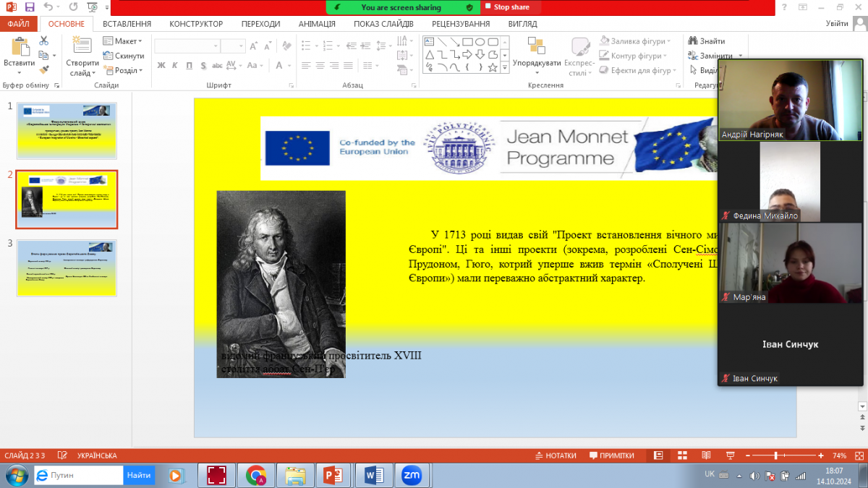The width and height of the screenshot is (868, 488).
Task: Open the Розділ section dropdown
Action: 122,70
